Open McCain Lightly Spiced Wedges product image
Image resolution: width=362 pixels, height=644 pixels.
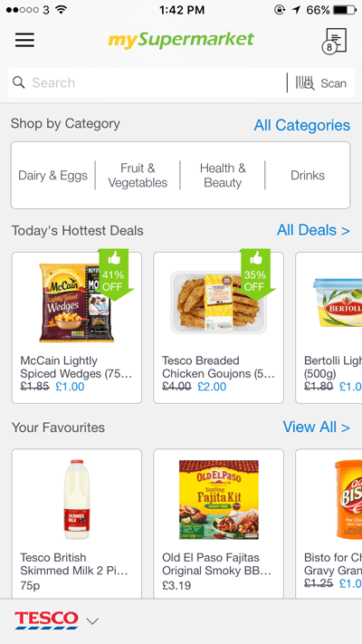coord(76,303)
